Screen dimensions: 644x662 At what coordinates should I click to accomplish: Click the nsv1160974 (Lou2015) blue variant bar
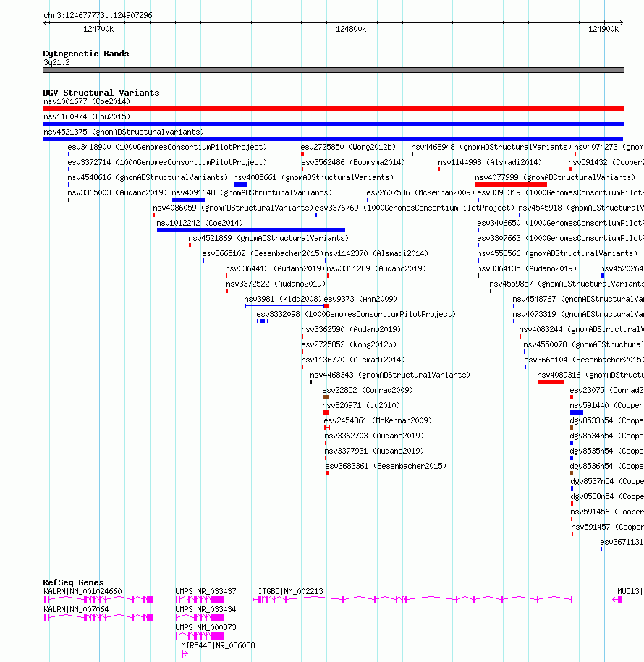(x=333, y=124)
